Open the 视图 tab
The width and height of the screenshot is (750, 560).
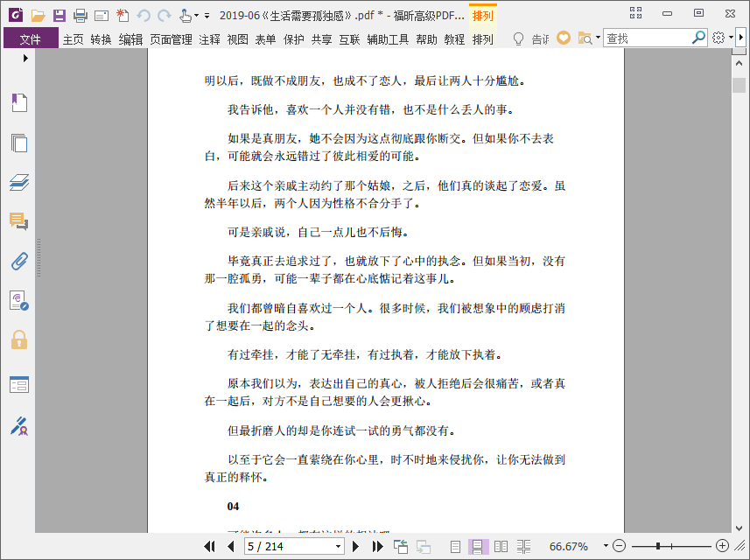click(237, 39)
